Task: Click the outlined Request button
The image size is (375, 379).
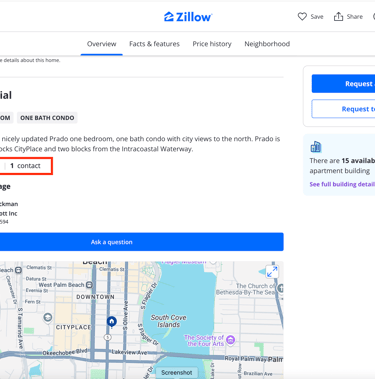Action: click(343, 109)
